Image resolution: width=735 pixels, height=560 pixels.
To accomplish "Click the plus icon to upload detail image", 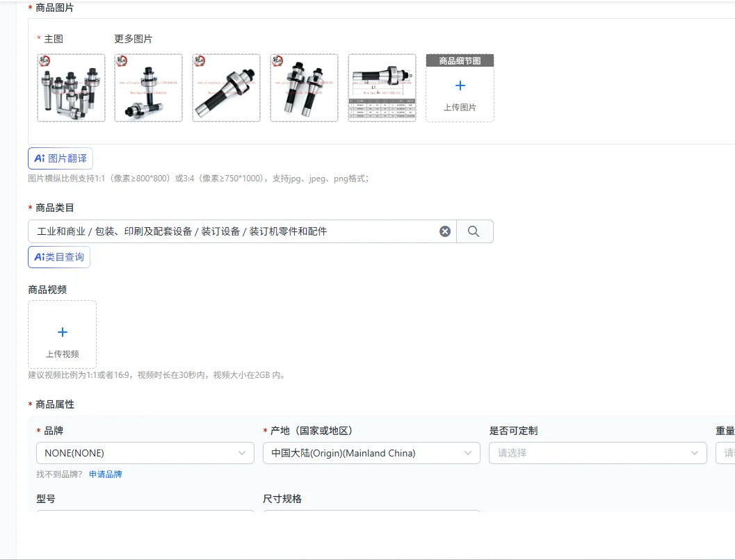I will click(x=460, y=85).
